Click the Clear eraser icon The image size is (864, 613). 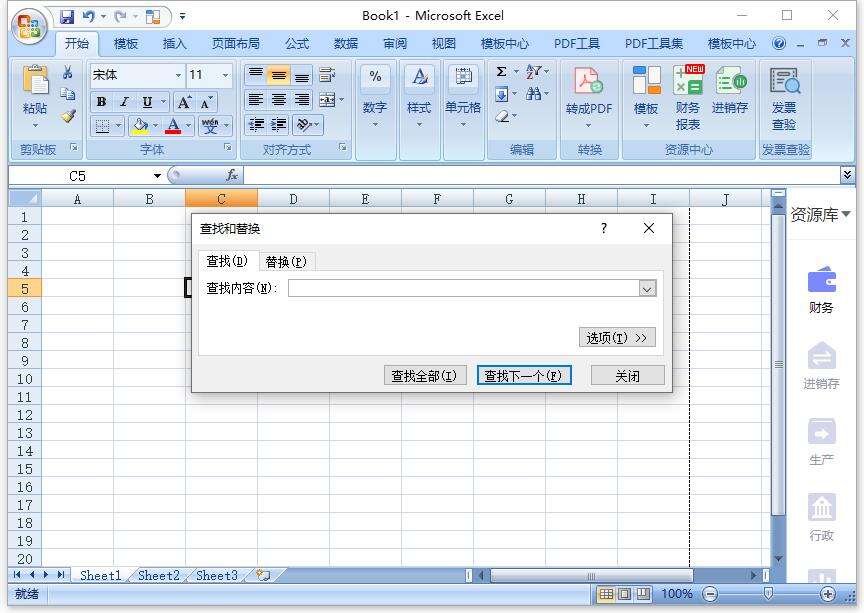[502, 116]
